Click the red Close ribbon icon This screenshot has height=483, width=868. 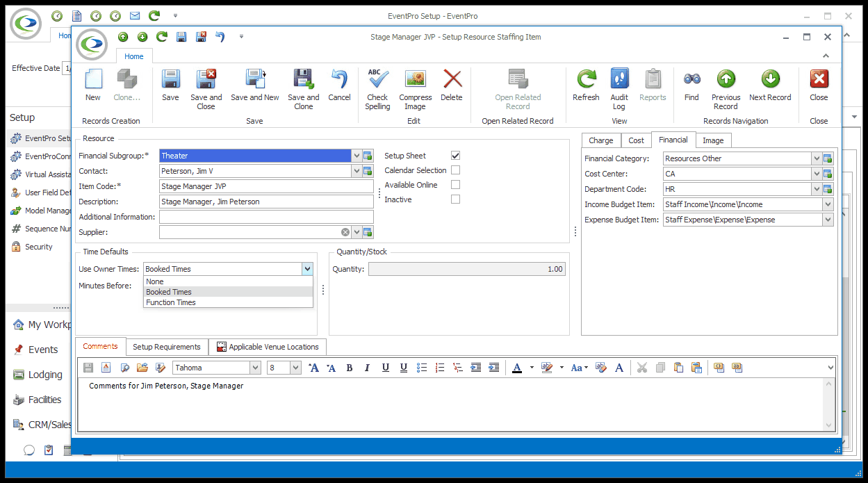[x=819, y=79]
